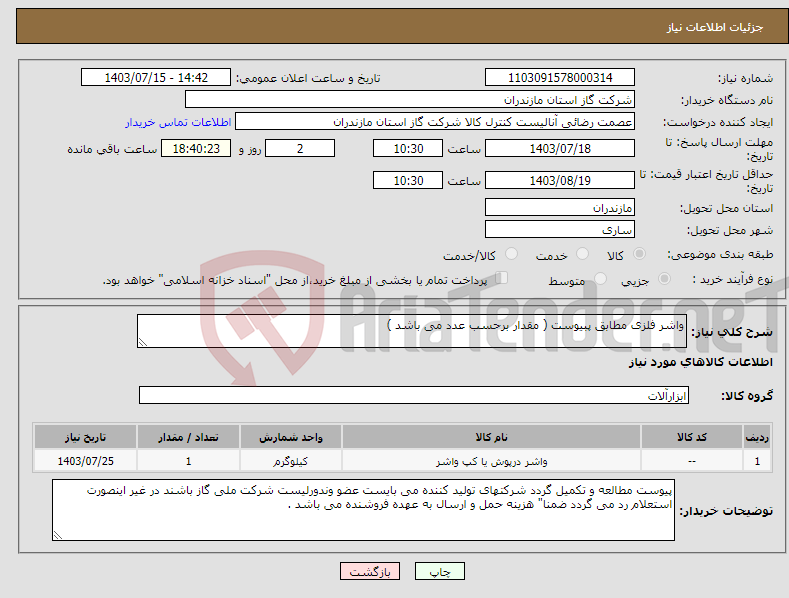Click the goods group field ابزارآلات

[414, 395]
